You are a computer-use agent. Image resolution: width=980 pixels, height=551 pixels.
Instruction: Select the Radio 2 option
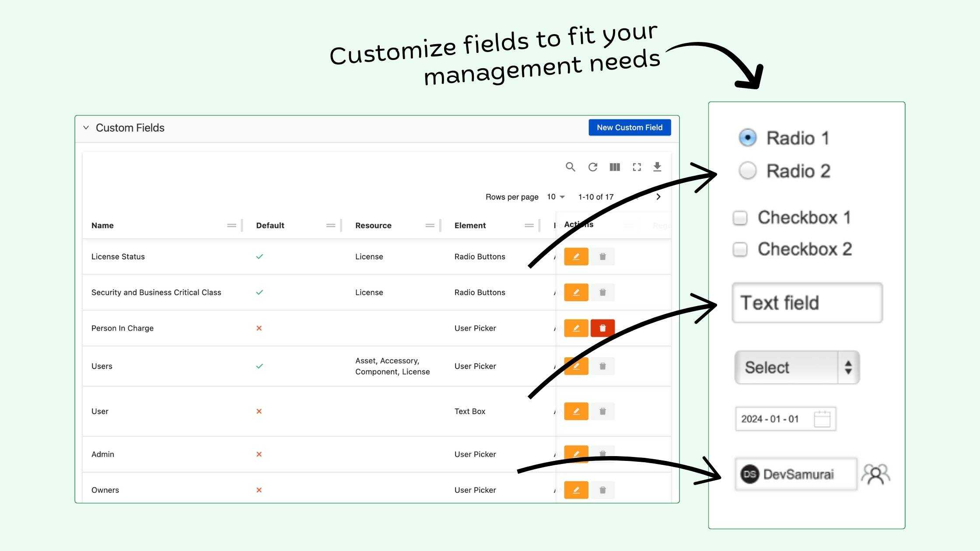tap(748, 171)
